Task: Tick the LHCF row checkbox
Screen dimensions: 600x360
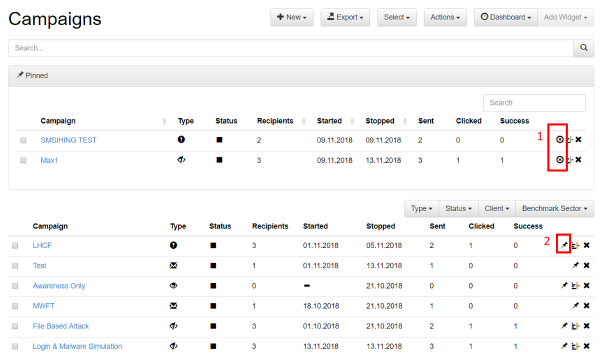Action: (15, 246)
